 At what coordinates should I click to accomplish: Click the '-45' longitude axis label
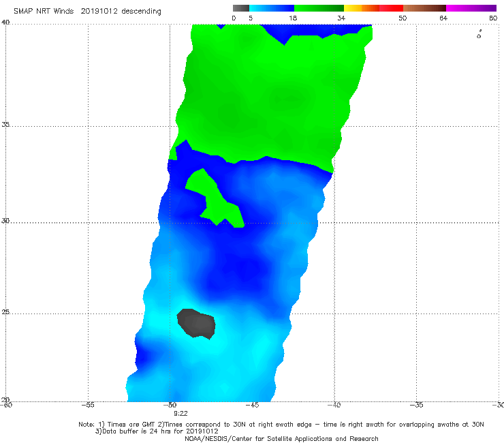click(252, 405)
